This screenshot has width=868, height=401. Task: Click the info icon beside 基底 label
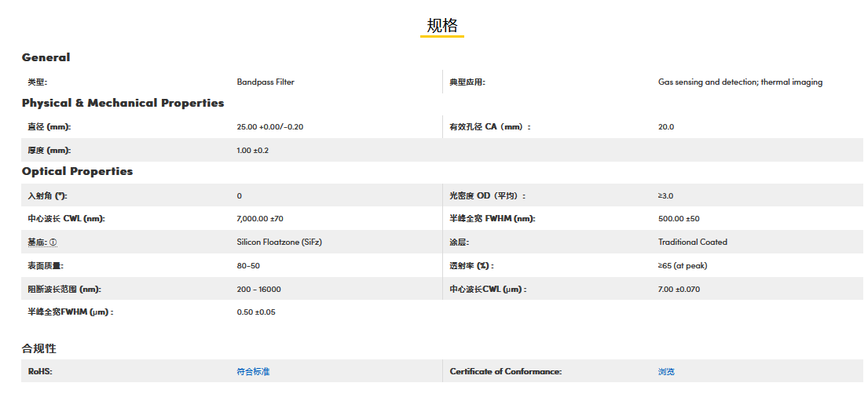[53, 242]
